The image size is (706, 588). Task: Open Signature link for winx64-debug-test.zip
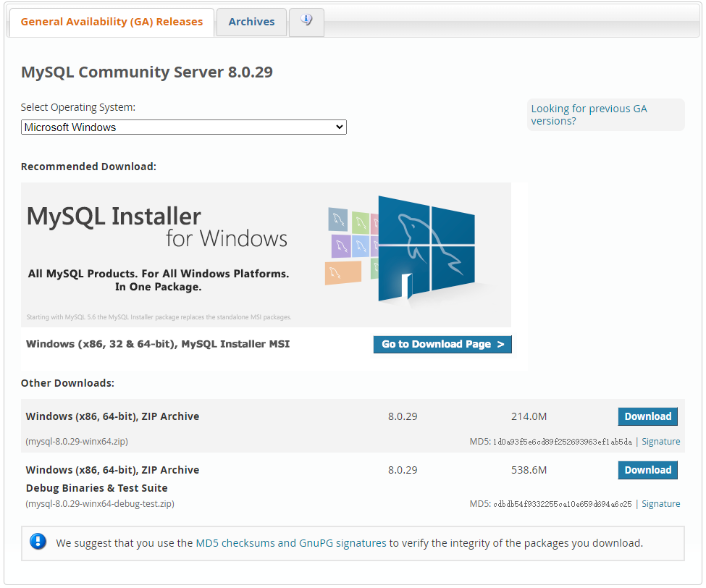click(660, 504)
